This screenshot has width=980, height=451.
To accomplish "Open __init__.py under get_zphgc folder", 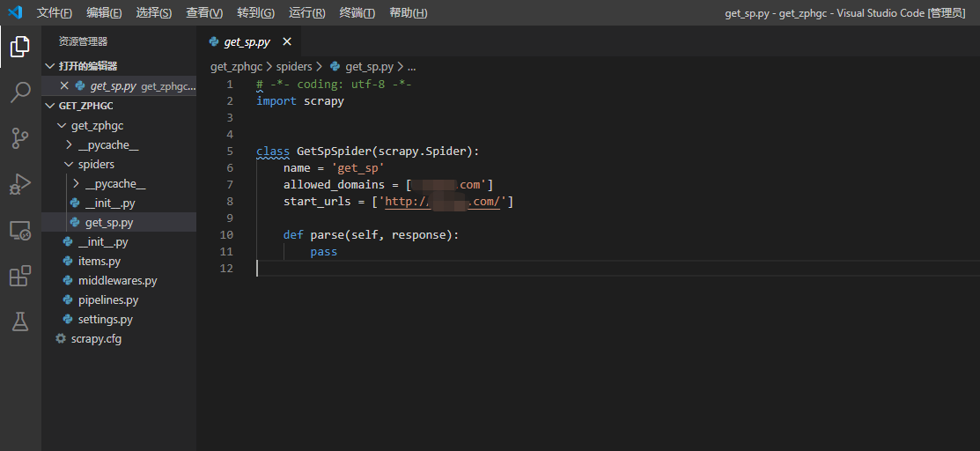I will pyautogui.click(x=103, y=241).
